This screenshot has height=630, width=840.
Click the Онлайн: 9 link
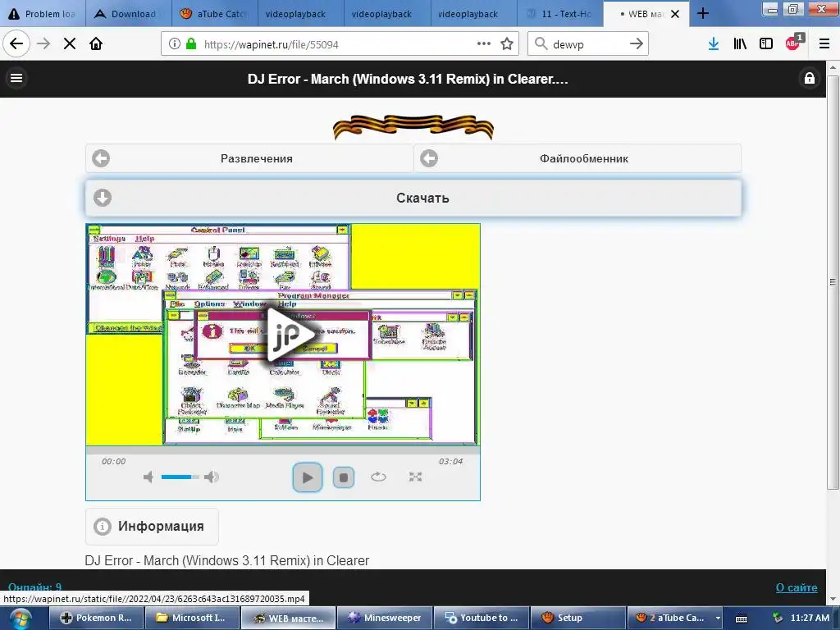[x=34, y=587]
